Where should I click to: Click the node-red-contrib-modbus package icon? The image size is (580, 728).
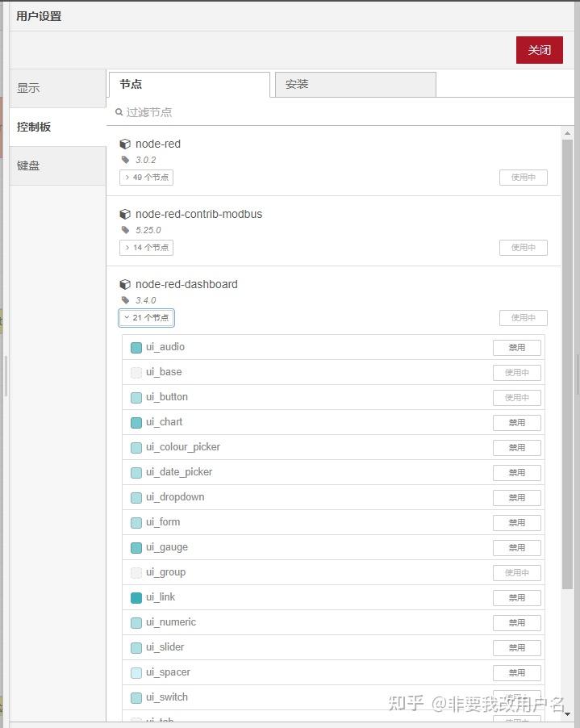[126, 214]
